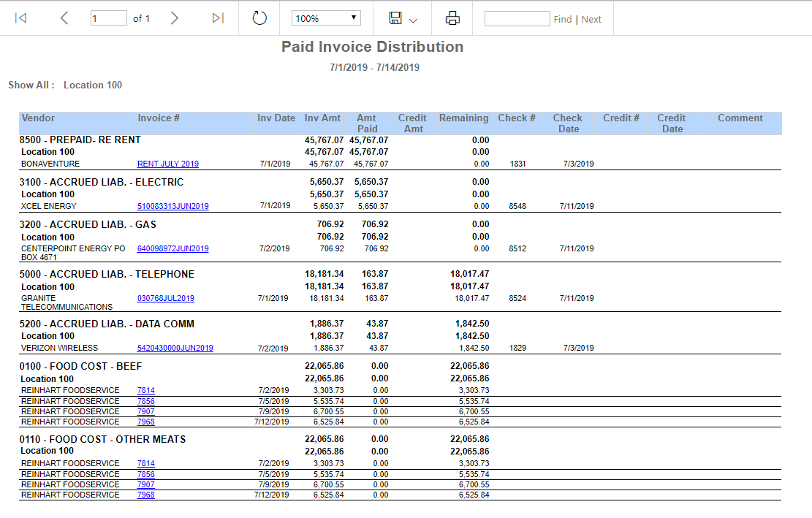Open invoice 510083313JUN2019 for Xcel Energy
The height and width of the screenshot is (518, 812).
click(x=173, y=206)
